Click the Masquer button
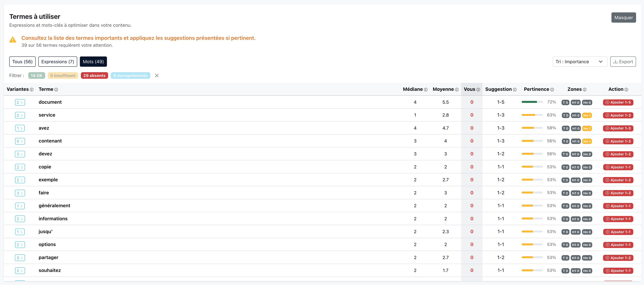This screenshot has height=285, width=644. pos(624,18)
